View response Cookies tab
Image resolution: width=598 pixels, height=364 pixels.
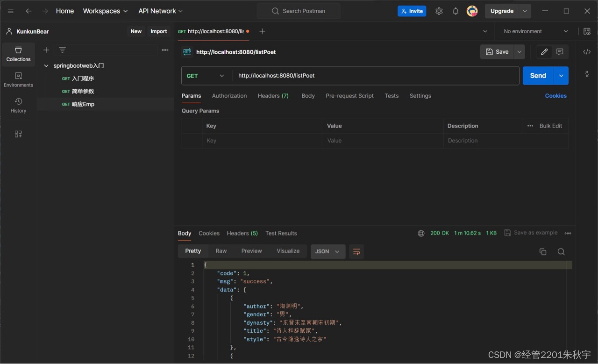pyautogui.click(x=209, y=233)
